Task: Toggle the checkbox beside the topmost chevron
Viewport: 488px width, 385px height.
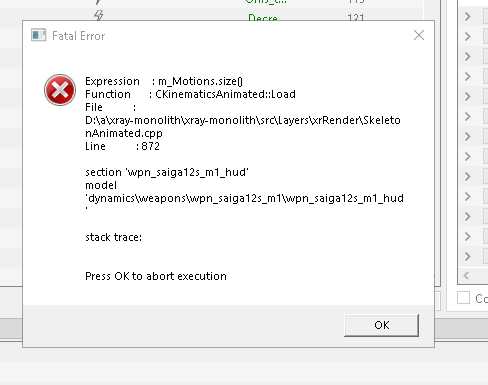Action: [x=486, y=16]
